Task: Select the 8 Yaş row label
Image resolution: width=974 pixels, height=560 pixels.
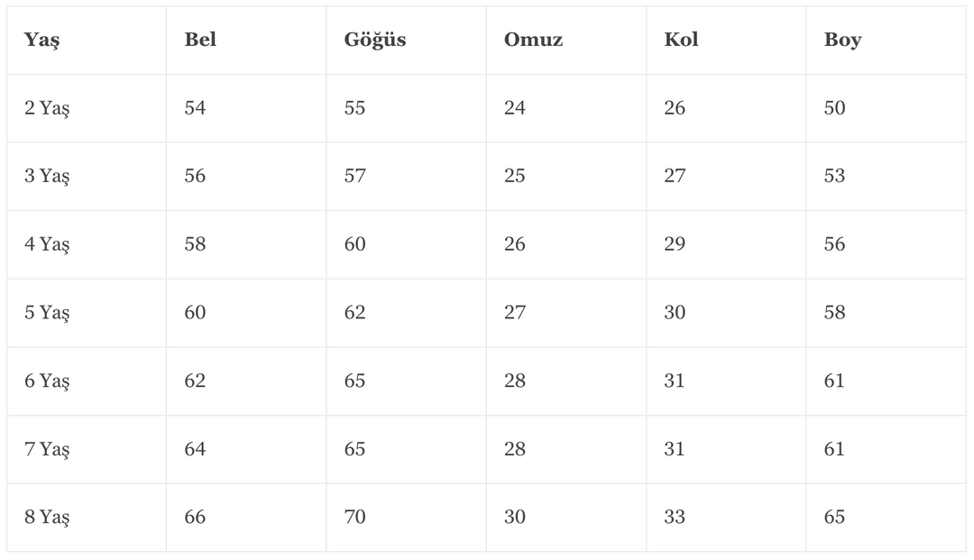Action: pos(47,517)
